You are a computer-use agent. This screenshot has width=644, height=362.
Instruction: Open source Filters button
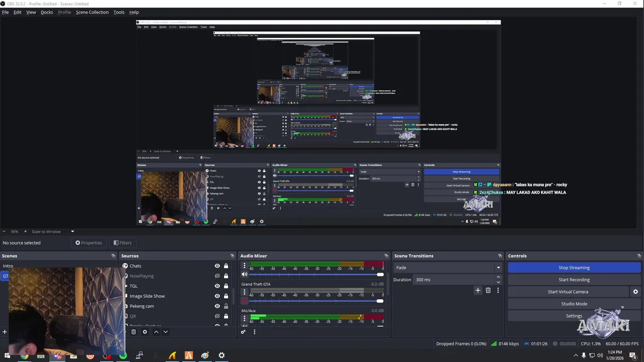pos(122,243)
